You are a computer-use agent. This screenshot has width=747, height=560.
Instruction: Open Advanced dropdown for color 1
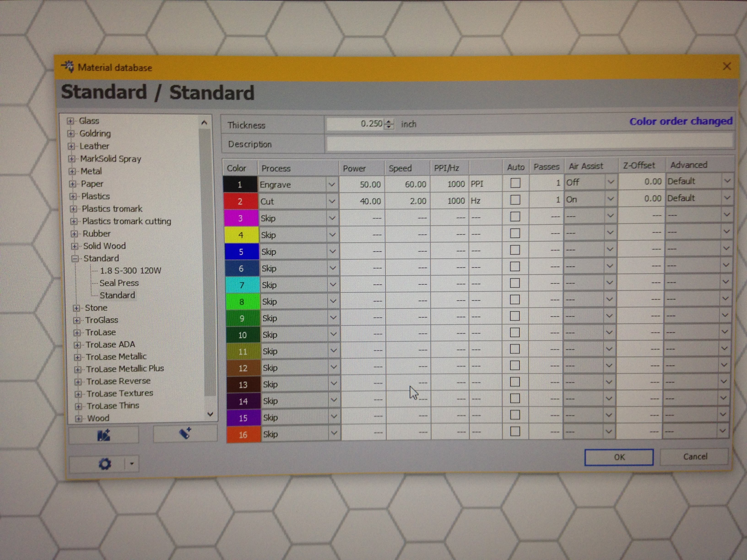pyautogui.click(x=727, y=181)
